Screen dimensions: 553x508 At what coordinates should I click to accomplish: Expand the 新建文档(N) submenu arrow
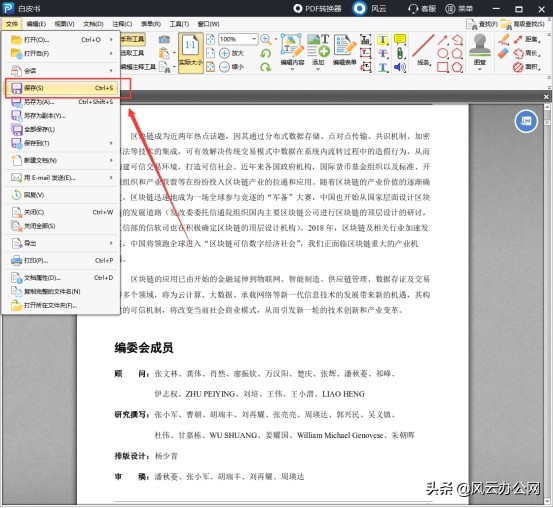pyautogui.click(x=111, y=160)
